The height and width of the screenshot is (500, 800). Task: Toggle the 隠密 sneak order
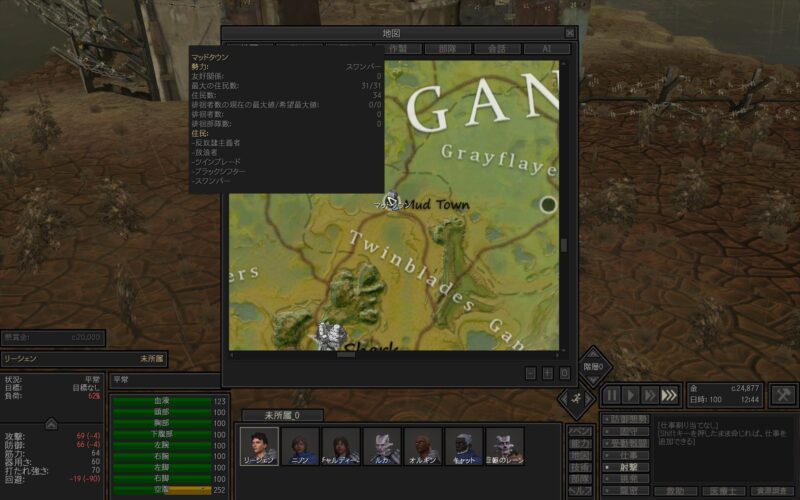click(626, 490)
